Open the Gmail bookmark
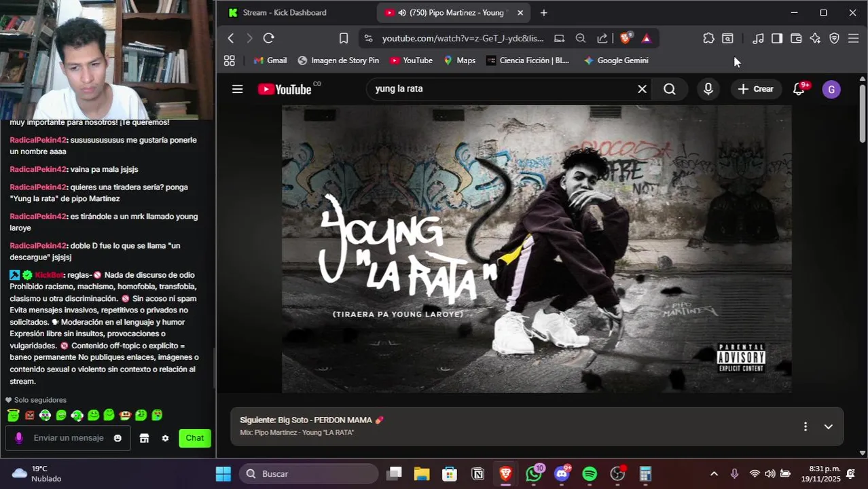The image size is (868, 489). click(x=270, y=60)
